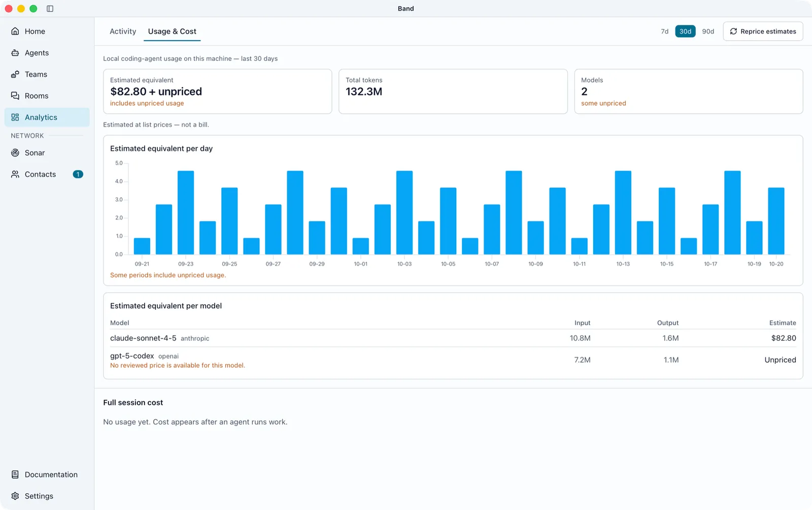Click the Agents robot icon
This screenshot has width=812, height=510.
[15, 53]
